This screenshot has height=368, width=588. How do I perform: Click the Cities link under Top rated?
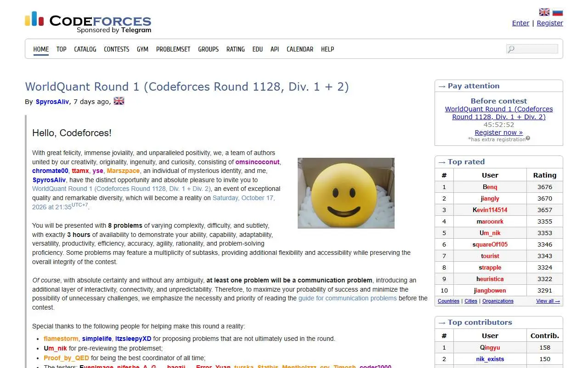point(471,301)
